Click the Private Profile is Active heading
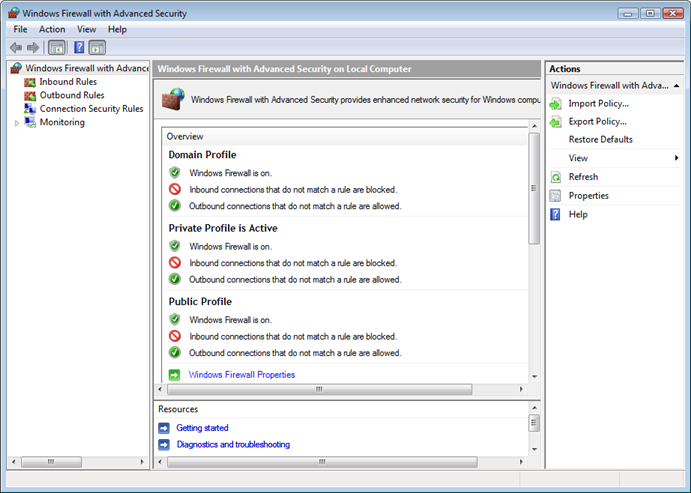The width and height of the screenshot is (691, 493). (223, 228)
